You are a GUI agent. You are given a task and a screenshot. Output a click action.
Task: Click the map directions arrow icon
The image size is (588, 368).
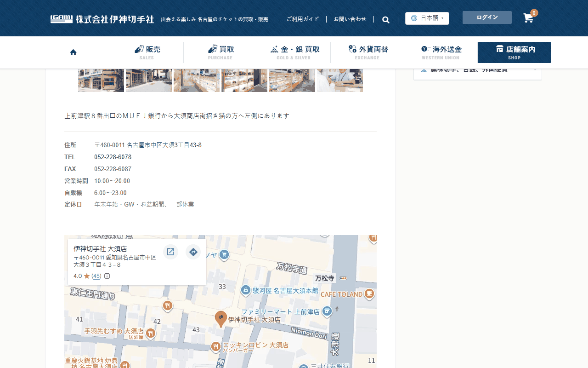pos(193,252)
